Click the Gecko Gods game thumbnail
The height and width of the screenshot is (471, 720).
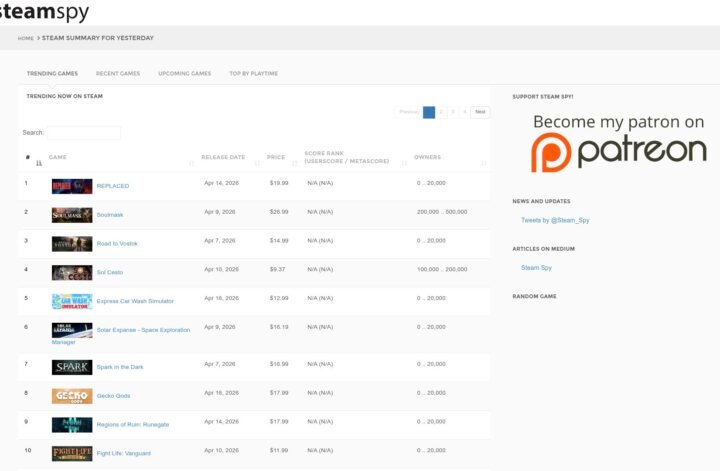click(x=72, y=396)
